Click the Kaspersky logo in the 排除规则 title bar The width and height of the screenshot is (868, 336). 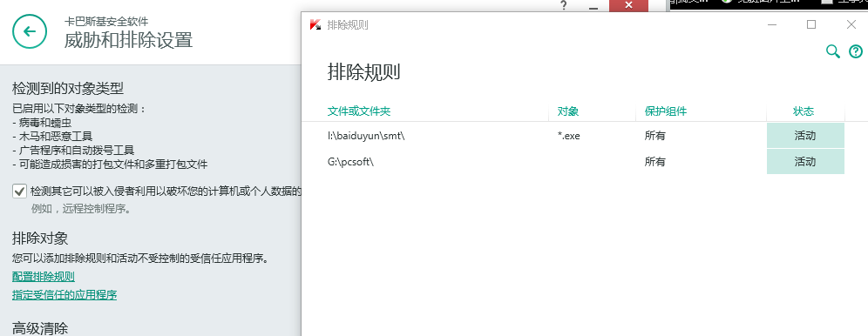315,25
